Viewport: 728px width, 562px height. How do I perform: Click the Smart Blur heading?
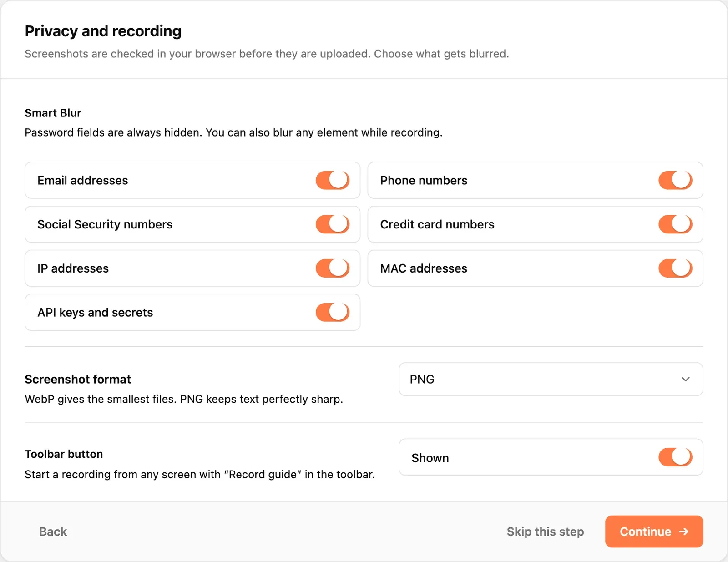click(x=53, y=113)
